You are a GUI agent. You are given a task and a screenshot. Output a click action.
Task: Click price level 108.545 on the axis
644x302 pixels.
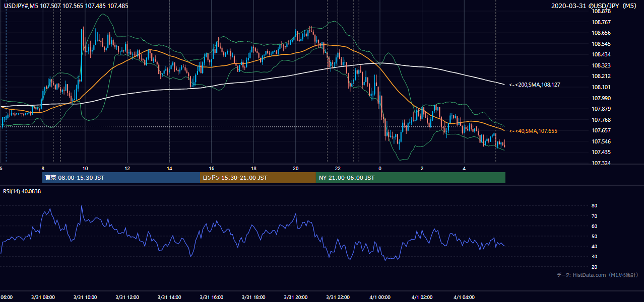[601, 44]
